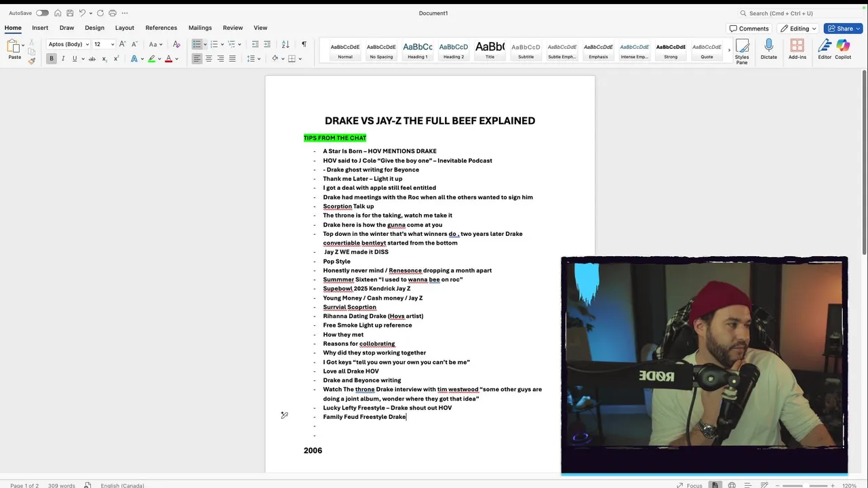Viewport: 868px width, 488px height.
Task: Cut selection with the scissors icon
Action: (x=31, y=43)
